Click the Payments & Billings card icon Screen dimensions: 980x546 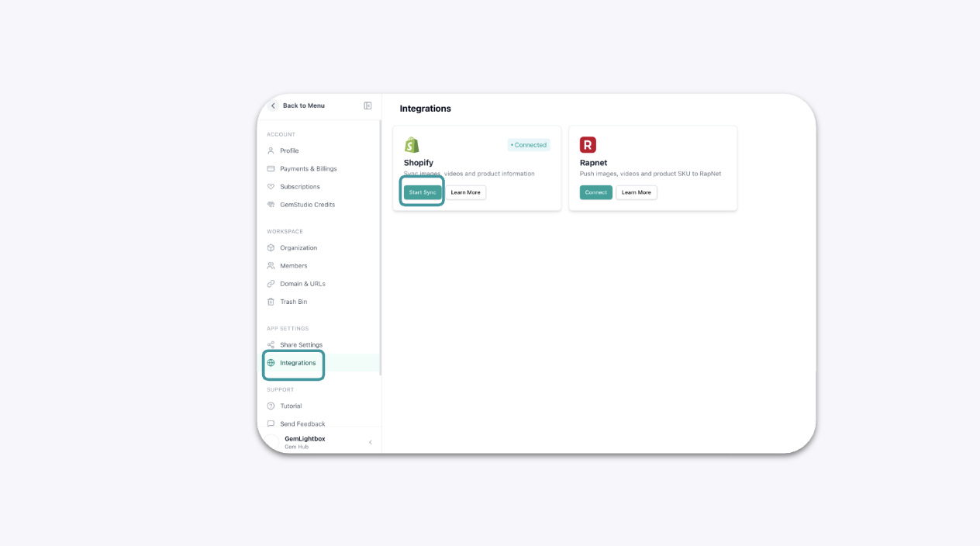[x=271, y=168]
